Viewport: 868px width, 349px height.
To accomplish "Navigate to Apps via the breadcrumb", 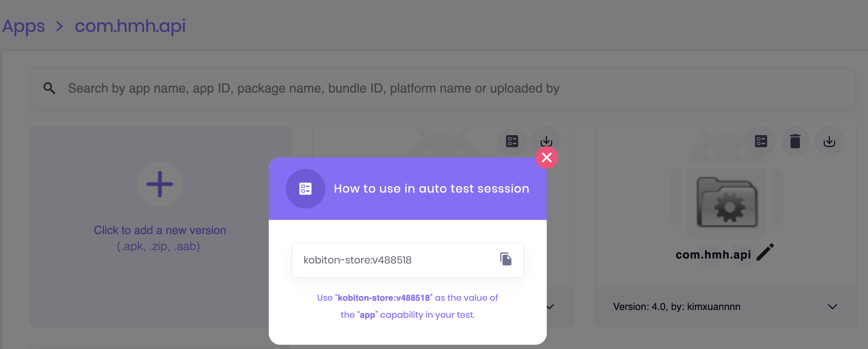I will 23,26.
